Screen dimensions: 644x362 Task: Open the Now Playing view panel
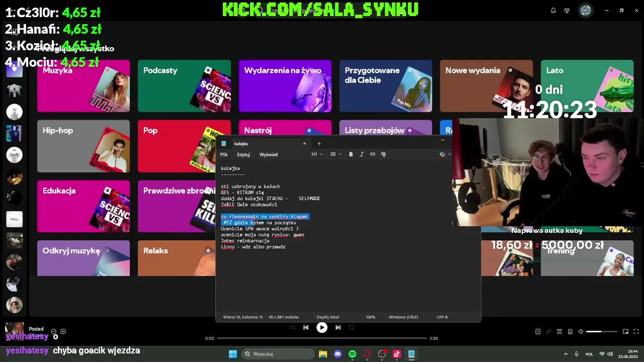tap(538, 332)
